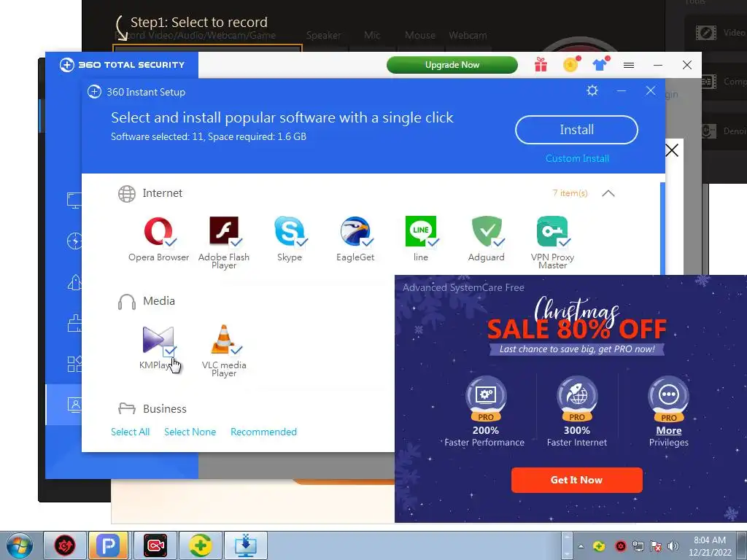Viewport: 747px width, 560px height.
Task: Click the Business category folder icon
Action: [127, 408]
